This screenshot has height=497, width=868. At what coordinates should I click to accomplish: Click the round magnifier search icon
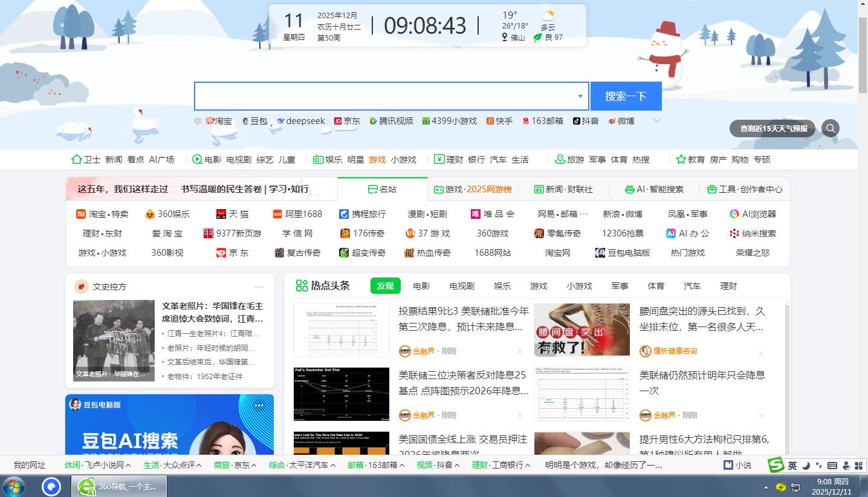coord(831,128)
